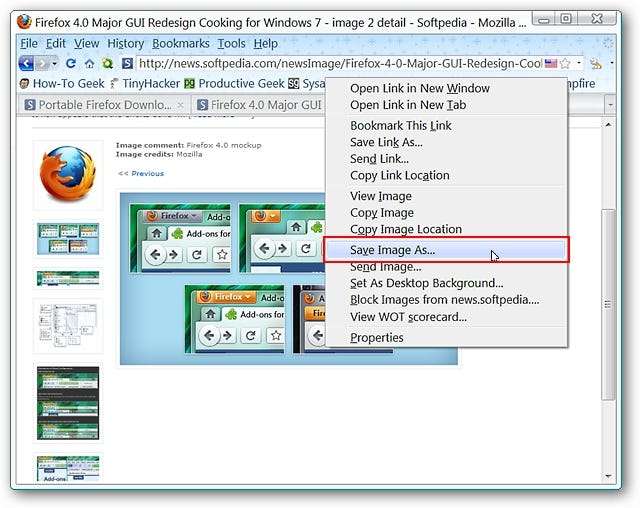Click the toolbar icon right of the address bar
Screen dimensions: 640x508
pyautogui.click(x=596, y=63)
